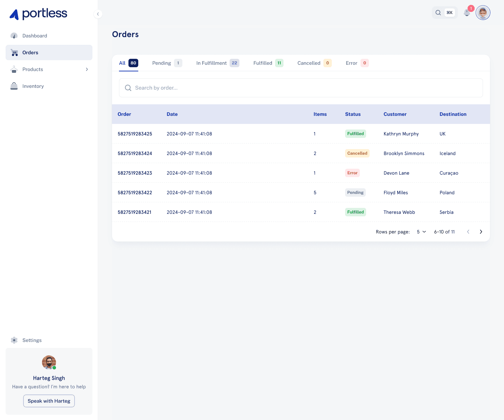Click customer name Kathryn Murphy
This screenshot has width=504, height=420.
pyautogui.click(x=401, y=134)
